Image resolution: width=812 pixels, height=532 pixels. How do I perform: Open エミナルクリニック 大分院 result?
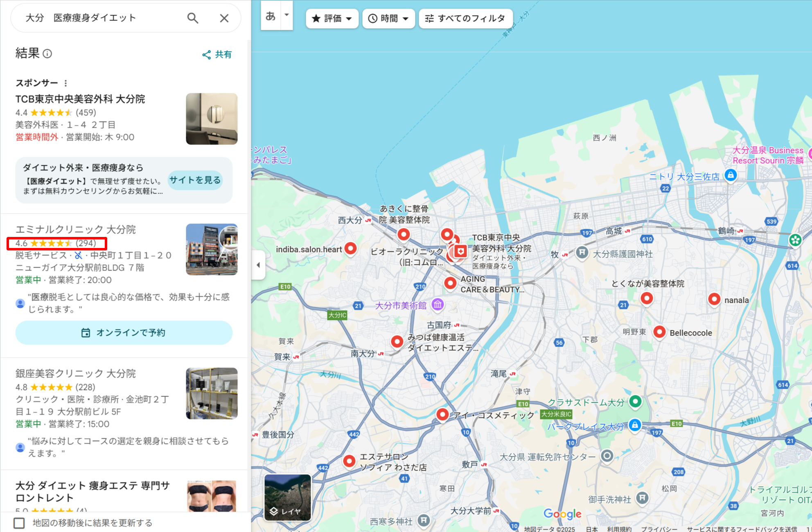click(x=76, y=229)
